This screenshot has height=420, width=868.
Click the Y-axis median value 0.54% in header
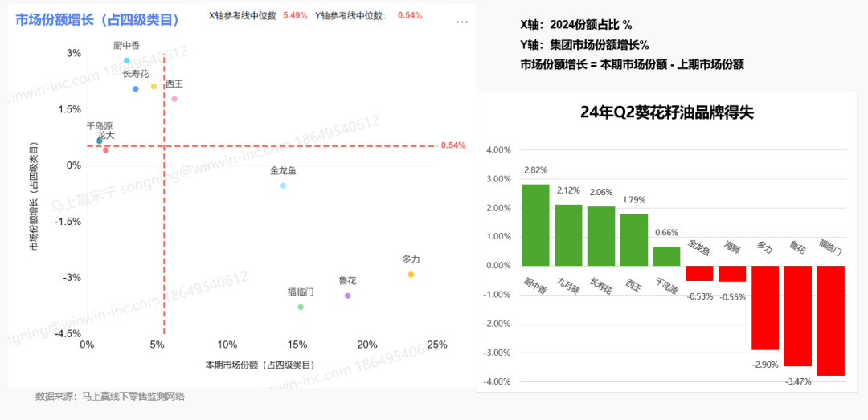[410, 15]
